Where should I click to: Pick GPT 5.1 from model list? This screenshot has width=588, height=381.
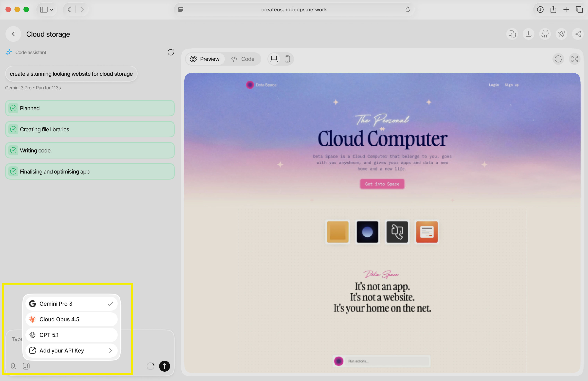(71, 335)
